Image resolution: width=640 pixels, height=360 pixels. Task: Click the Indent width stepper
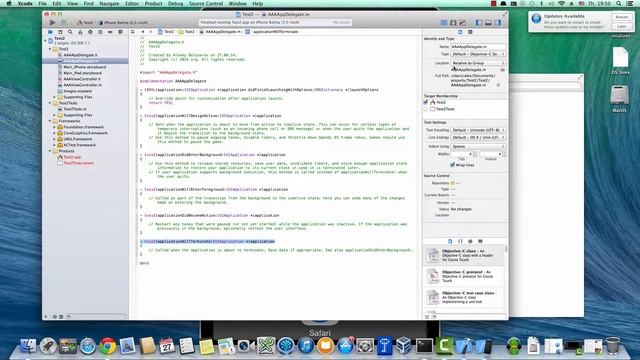point(504,154)
